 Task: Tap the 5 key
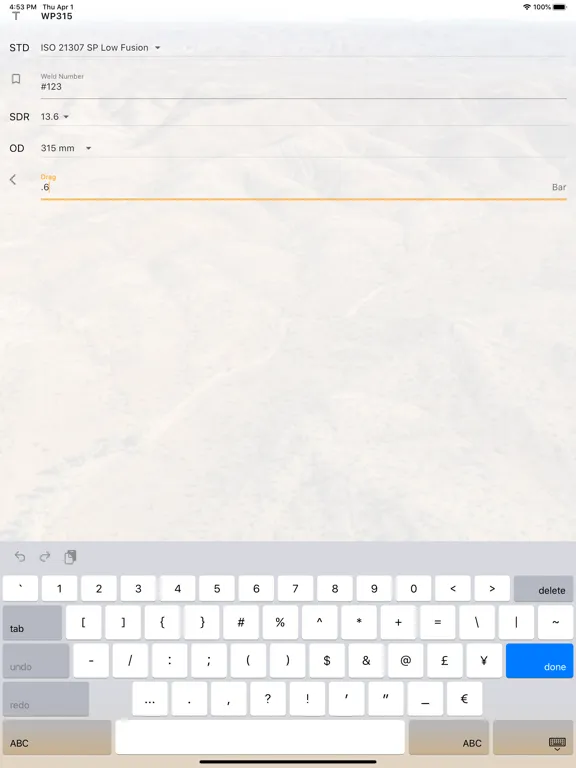[217, 588]
